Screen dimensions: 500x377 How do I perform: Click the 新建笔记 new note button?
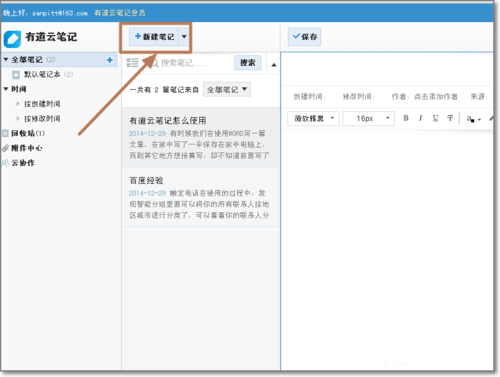(x=154, y=37)
